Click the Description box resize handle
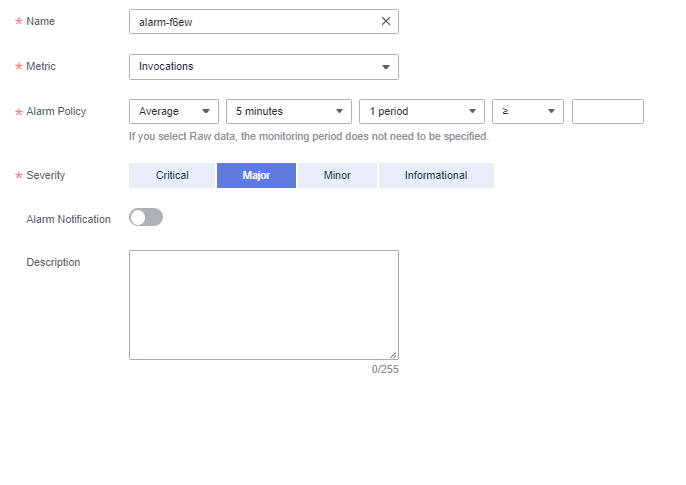The width and height of the screenshot is (686, 485). [393, 355]
